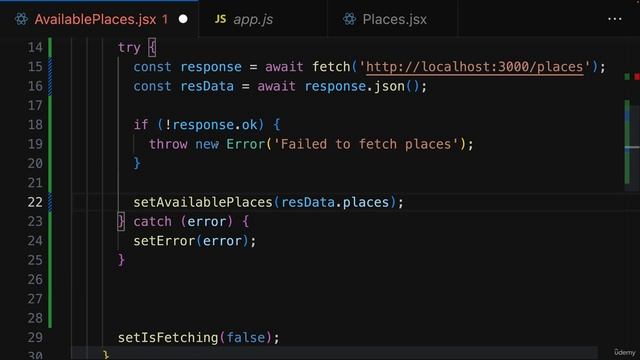
Task: Click the 'response' variable on line 15
Action: click(211, 67)
